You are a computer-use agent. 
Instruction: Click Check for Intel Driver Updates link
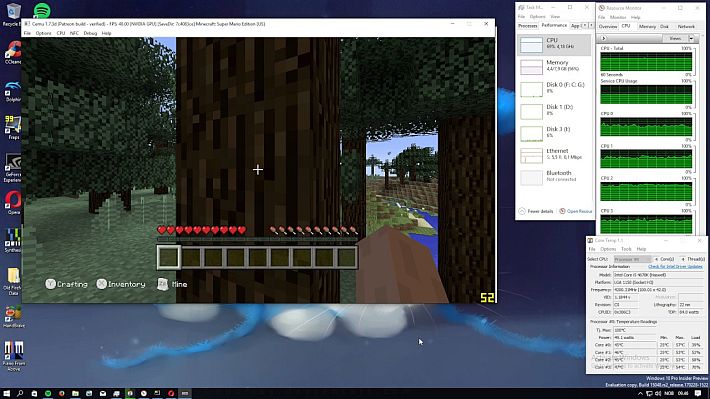tap(675, 266)
